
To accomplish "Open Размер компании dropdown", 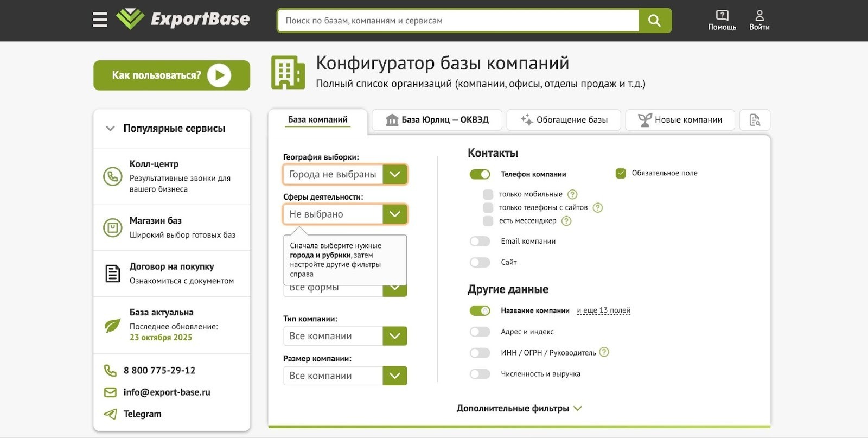I will click(x=345, y=376).
